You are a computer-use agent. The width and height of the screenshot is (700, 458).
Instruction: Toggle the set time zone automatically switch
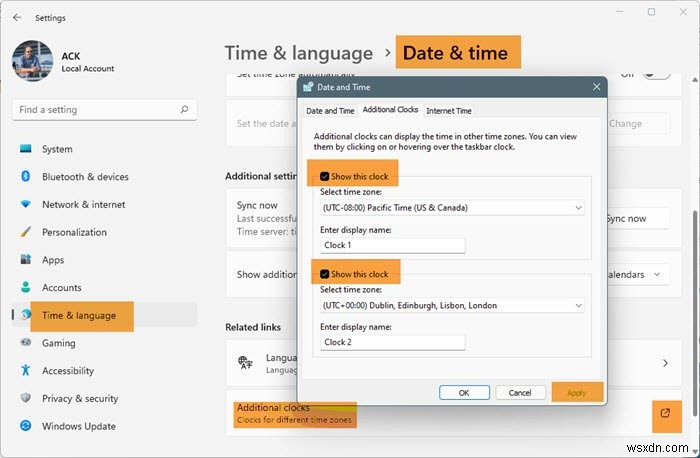(656, 75)
